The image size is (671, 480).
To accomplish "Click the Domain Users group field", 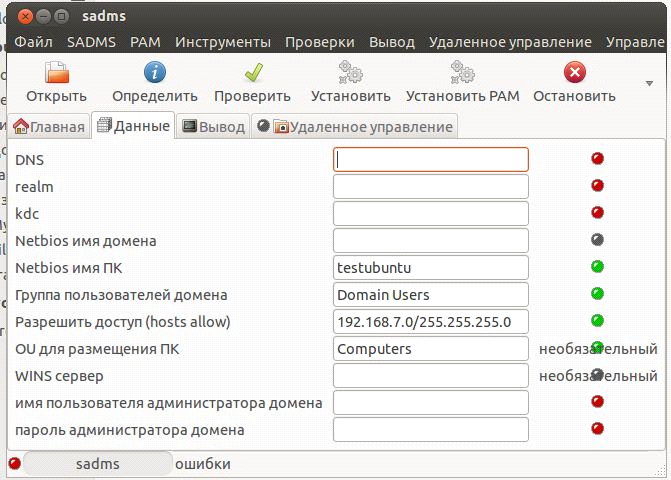I will tap(431, 295).
